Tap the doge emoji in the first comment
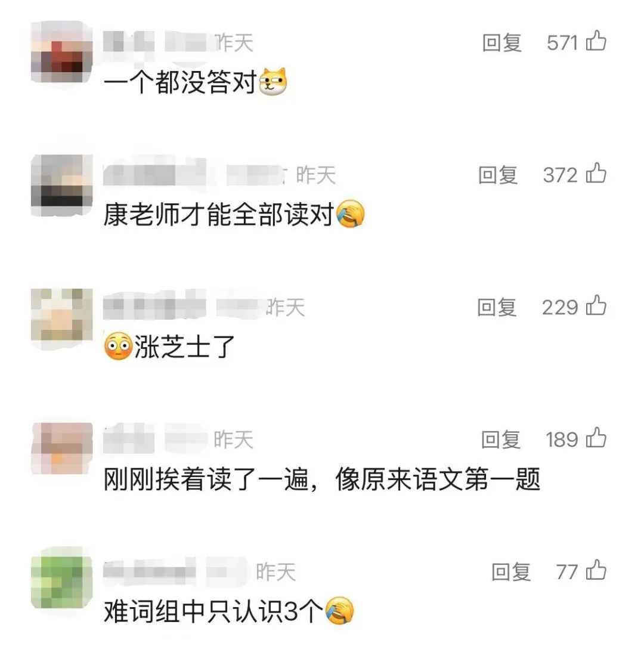The width and height of the screenshot is (644, 665). click(273, 81)
